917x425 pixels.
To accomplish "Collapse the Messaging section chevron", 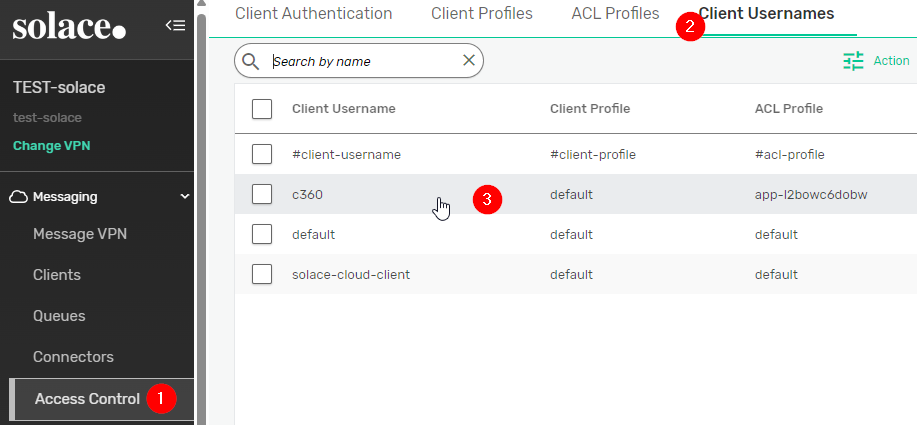I will (x=184, y=197).
